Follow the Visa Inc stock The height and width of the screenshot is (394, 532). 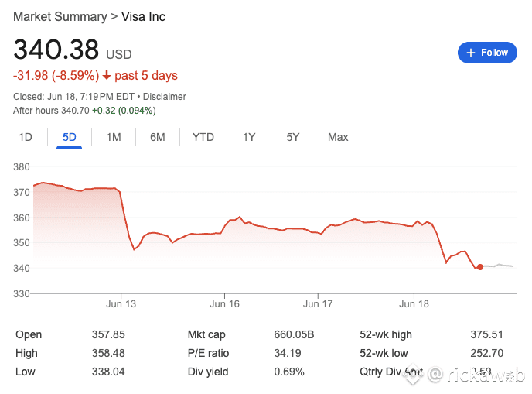pos(487,53)
